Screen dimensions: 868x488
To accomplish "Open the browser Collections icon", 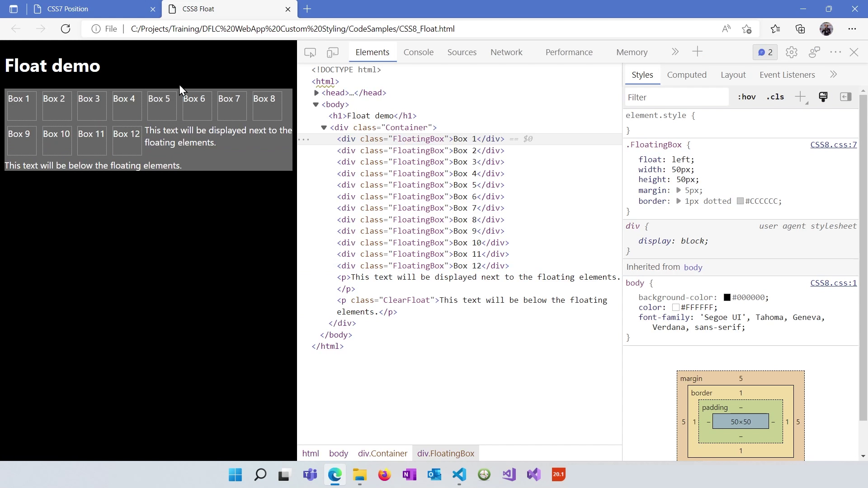I will click(x=801, y=29).
